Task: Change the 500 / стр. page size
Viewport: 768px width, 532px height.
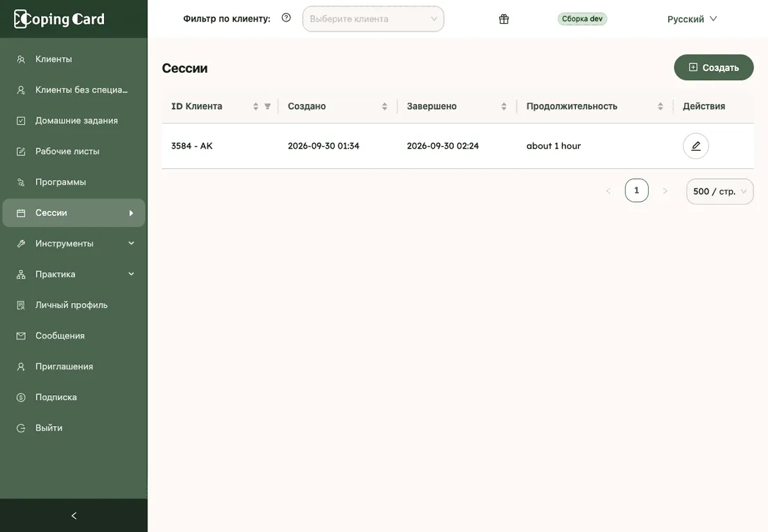Action: [720, 191]
